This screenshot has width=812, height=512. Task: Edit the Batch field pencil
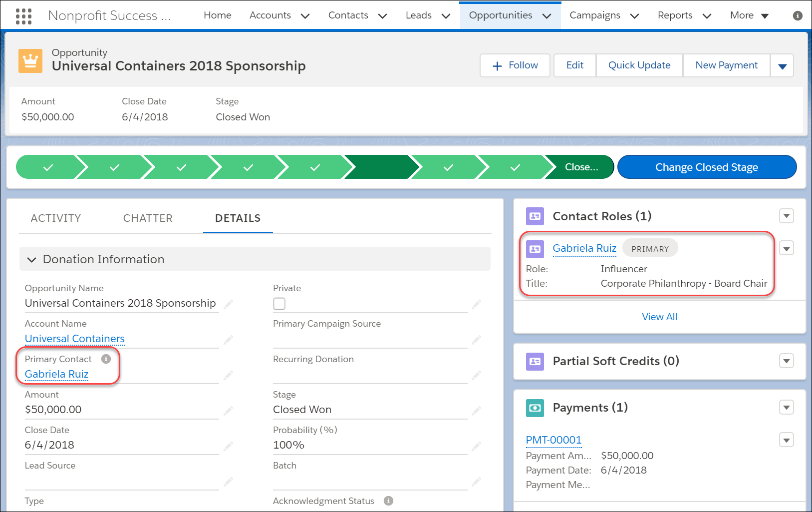477,482
